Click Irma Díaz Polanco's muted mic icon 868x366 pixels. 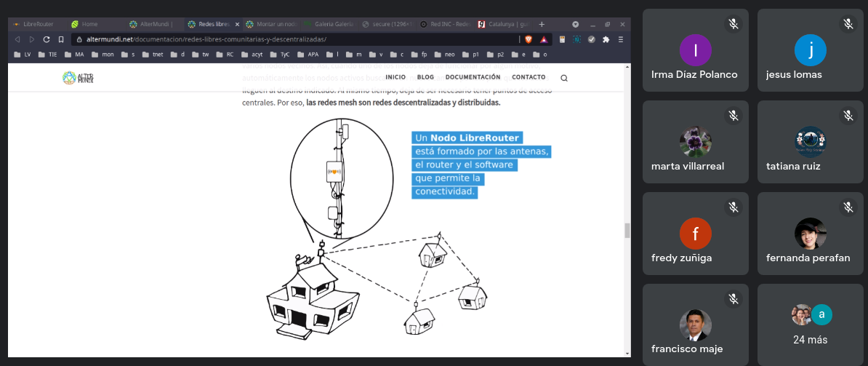pyautogui.click(x=734, y=24)
